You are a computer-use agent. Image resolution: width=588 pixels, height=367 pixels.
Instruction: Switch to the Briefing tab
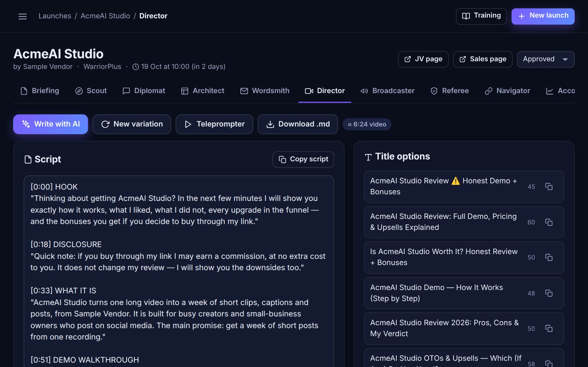click(40, 91)
